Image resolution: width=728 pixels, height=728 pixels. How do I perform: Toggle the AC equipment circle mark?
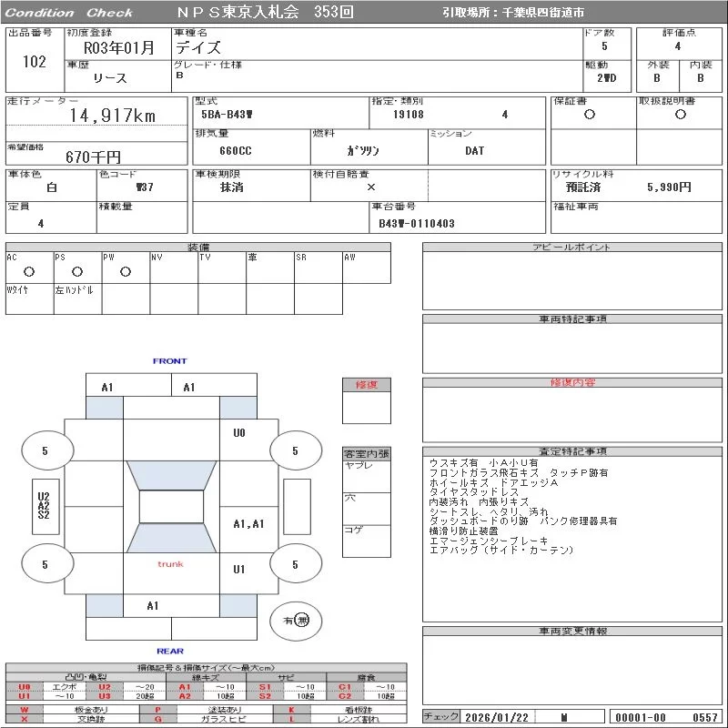pyautogui.click(x=29, y=271)
